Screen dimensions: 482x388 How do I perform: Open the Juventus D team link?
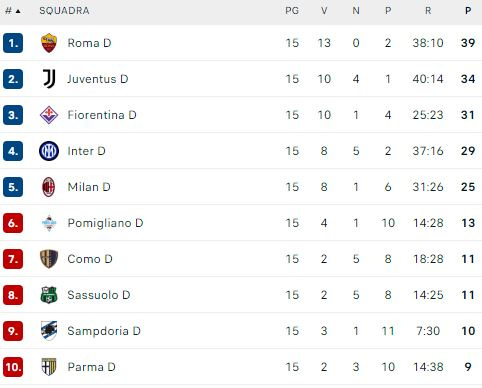point(98,79)
